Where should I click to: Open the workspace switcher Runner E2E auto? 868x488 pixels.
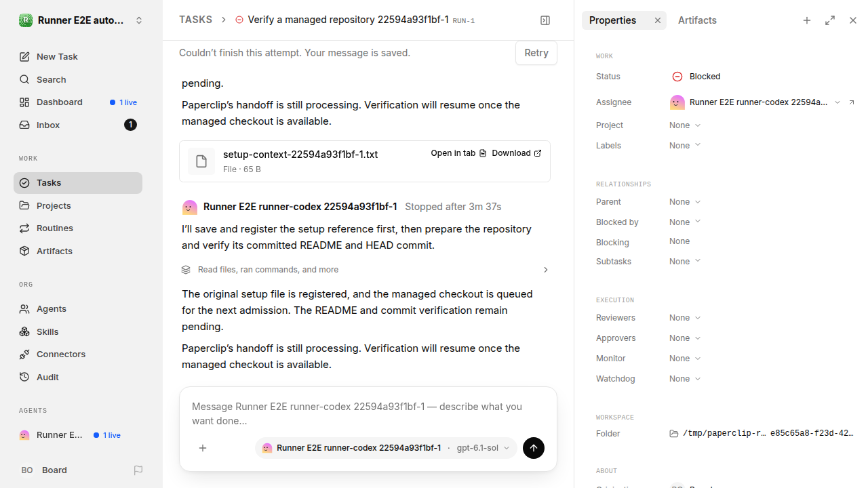(81, 20)
